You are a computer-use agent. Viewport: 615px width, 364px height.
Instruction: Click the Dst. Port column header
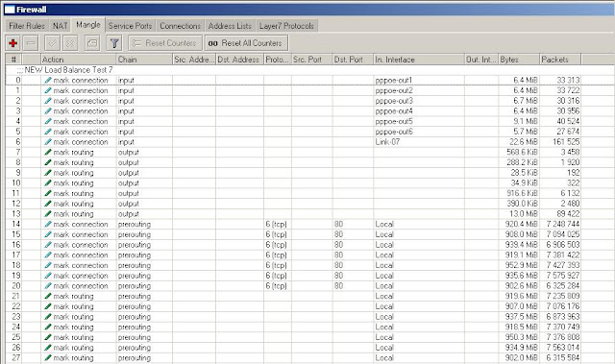353,60
